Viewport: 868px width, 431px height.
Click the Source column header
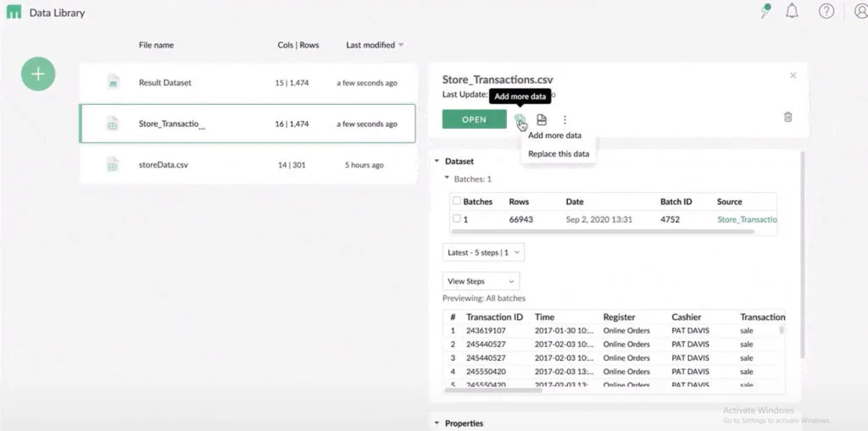point(730,202)
